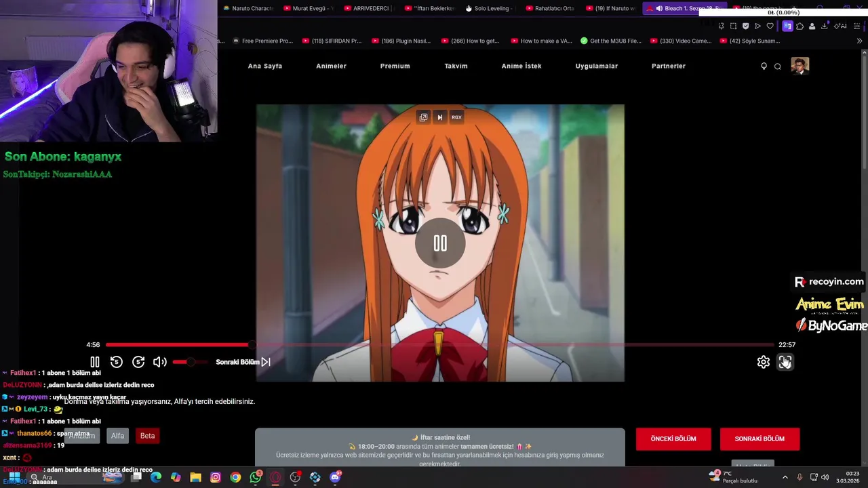Click the large center pause overlay

[440, 243]
